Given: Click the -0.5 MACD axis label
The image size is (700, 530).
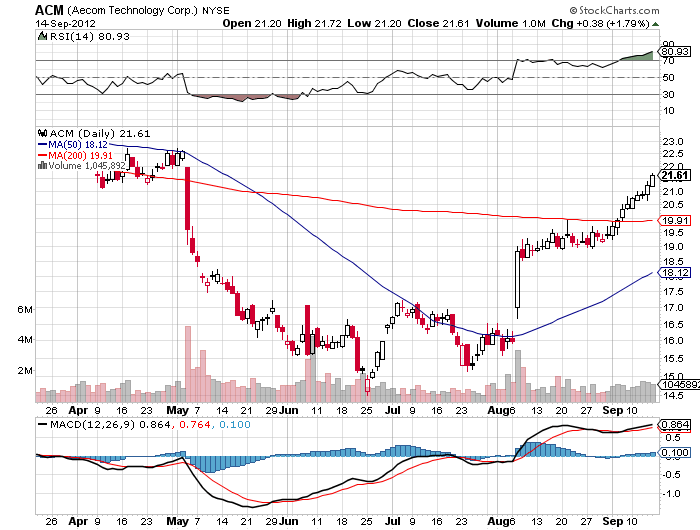Looking at the screenshot, I should (671, 475).
